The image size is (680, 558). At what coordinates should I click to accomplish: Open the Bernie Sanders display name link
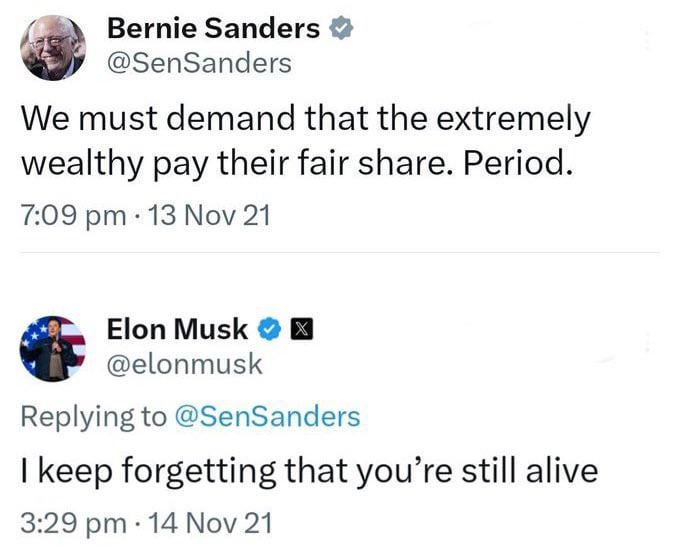click(212, 29)
